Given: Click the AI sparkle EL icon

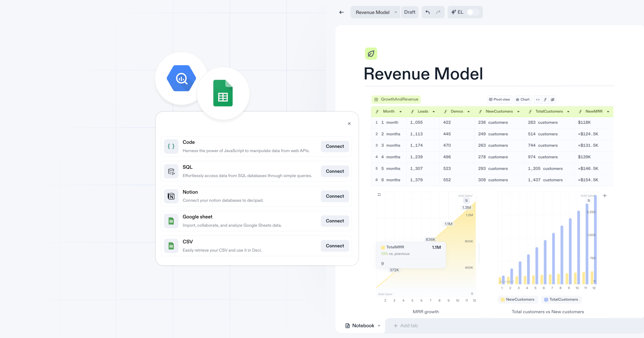Looking at the screenshot, I should pyautogui.click(x=454, y=12).
